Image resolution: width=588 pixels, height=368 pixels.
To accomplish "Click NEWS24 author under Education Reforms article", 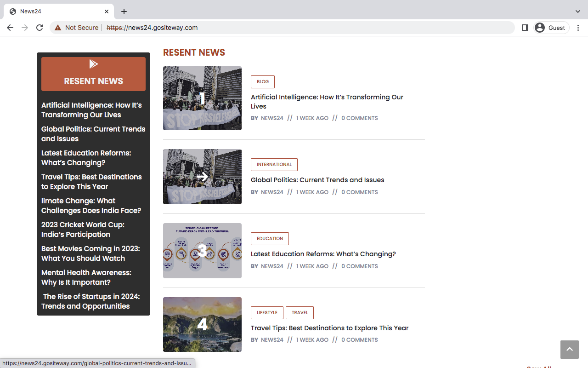I will [x=272, y=266].
